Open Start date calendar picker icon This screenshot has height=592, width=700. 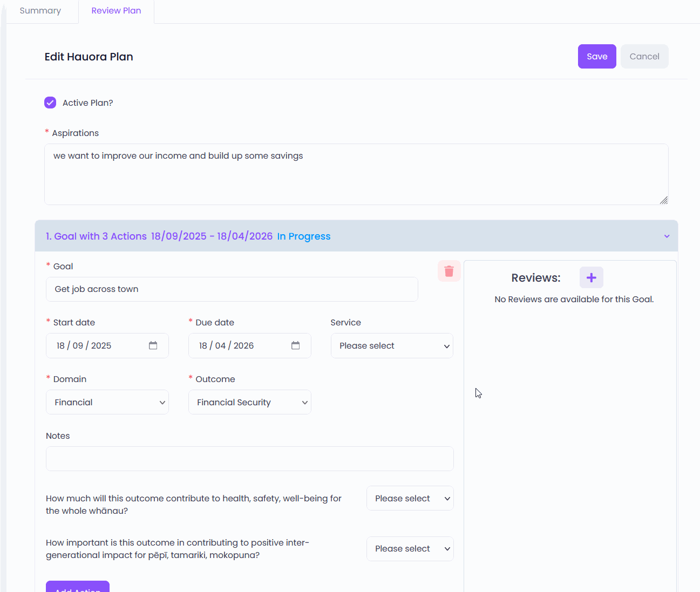(153, 345)
